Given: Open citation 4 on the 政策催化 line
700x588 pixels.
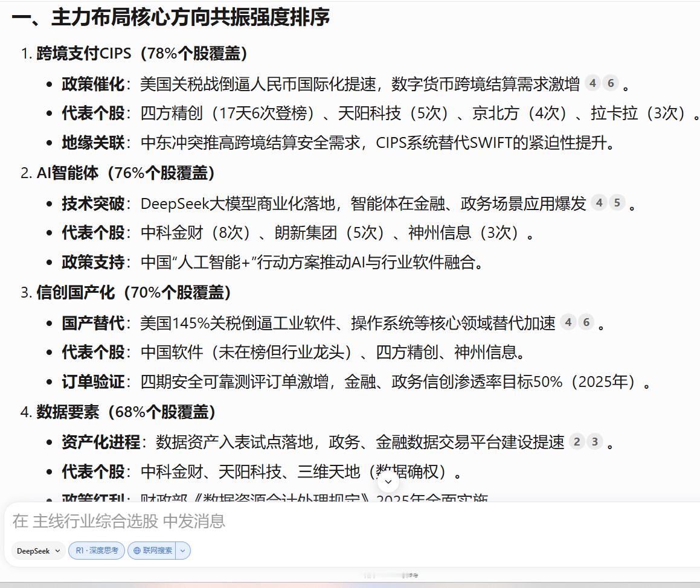Looking at the screenshot, I should (592, 83).
